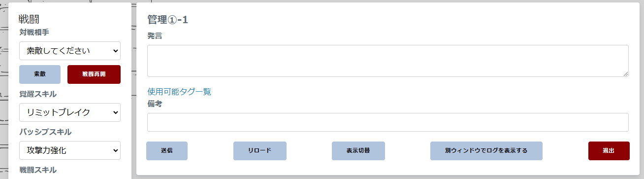Focus the 発言 text area
Screen dimensions: 644x179
point(388,61)
